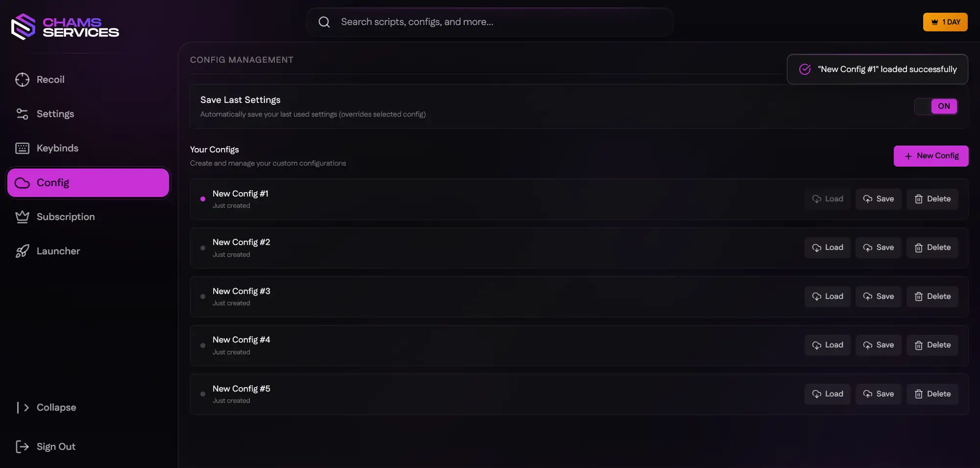Image resolution: width=980 pixels, height=468 pixels.
Task: Disable the Save Last Settings toggle
Action: [936, 106]
